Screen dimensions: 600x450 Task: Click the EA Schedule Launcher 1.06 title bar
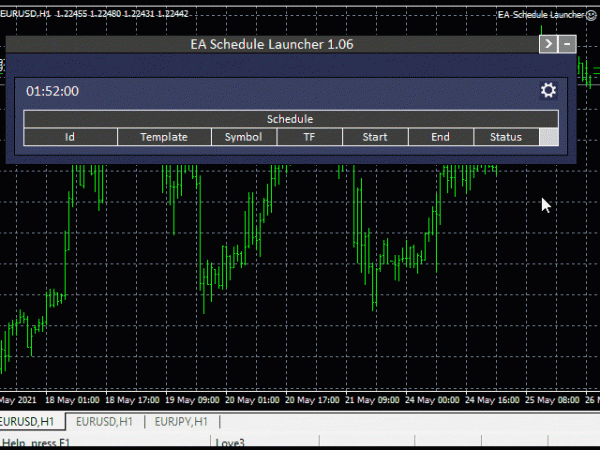coord(271,44)
